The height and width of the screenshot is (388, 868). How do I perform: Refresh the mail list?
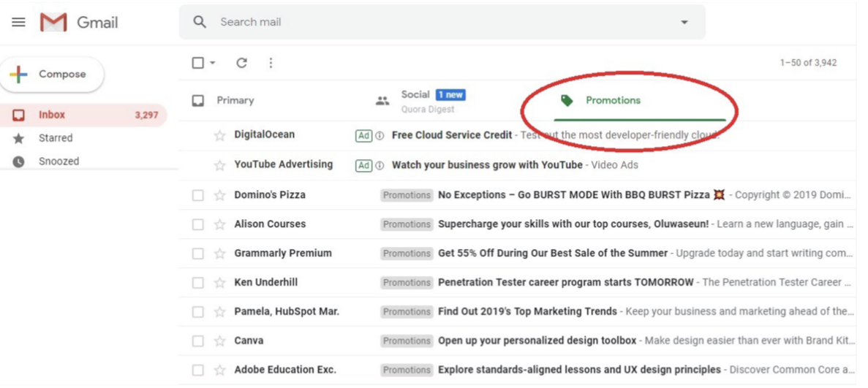241,63
